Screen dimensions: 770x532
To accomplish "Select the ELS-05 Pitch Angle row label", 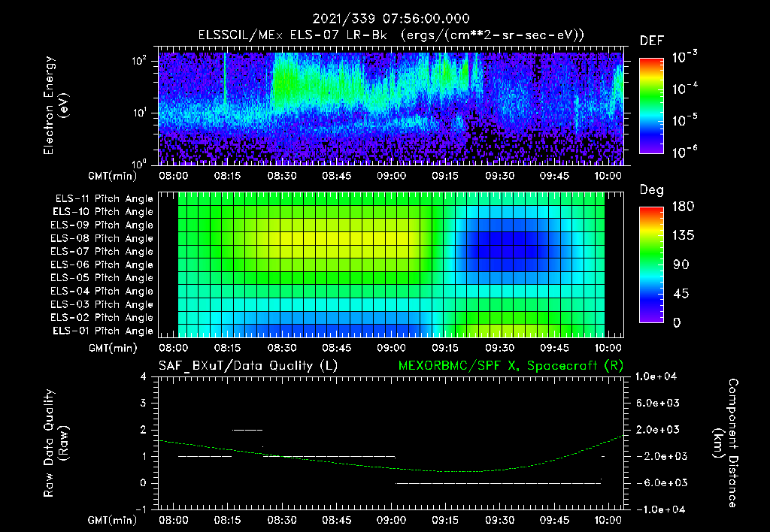I will point(102,278).
